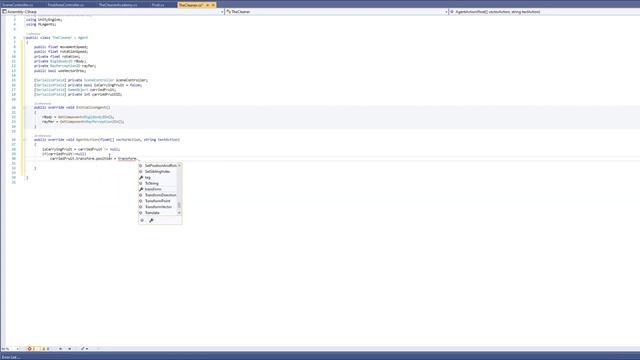
Task: Open the FruitAreaController.cs tab
Action: tap(66, 5)
